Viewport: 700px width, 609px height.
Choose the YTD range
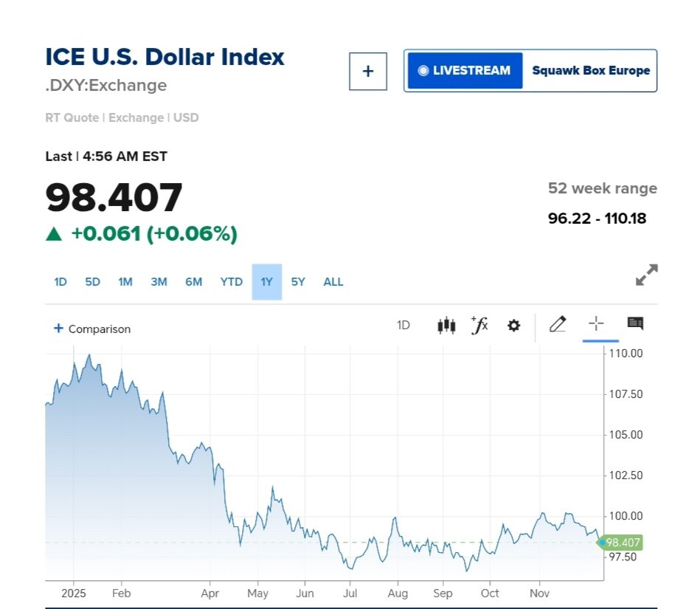[x=232, y=282]
